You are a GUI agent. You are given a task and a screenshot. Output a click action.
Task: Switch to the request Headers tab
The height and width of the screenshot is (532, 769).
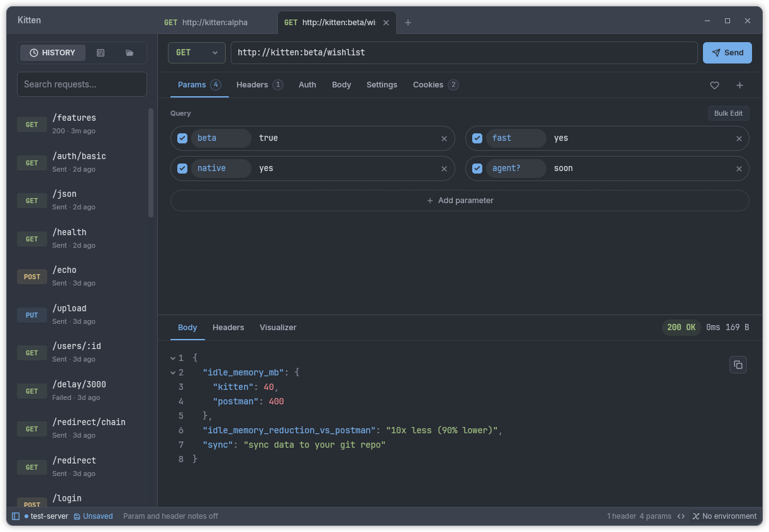tap(260, 85)
